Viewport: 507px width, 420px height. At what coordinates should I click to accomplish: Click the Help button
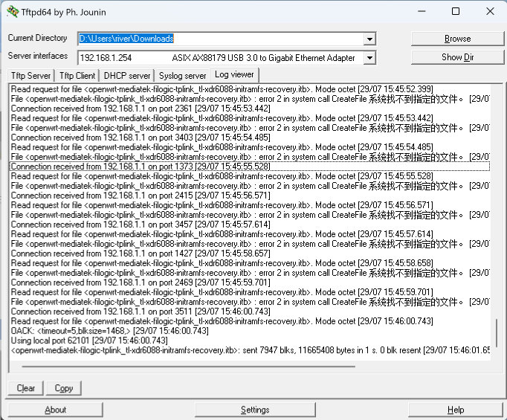tap(456, 410)
